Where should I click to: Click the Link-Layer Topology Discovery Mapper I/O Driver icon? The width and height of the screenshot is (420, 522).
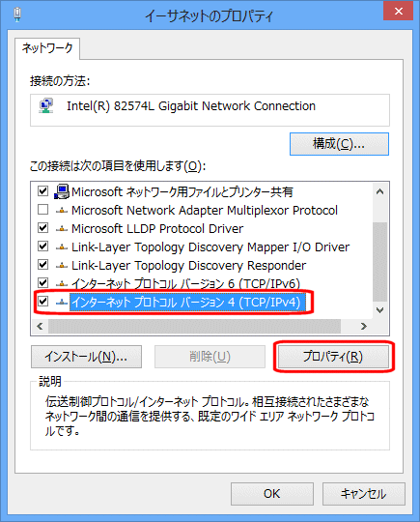(62, 247)
